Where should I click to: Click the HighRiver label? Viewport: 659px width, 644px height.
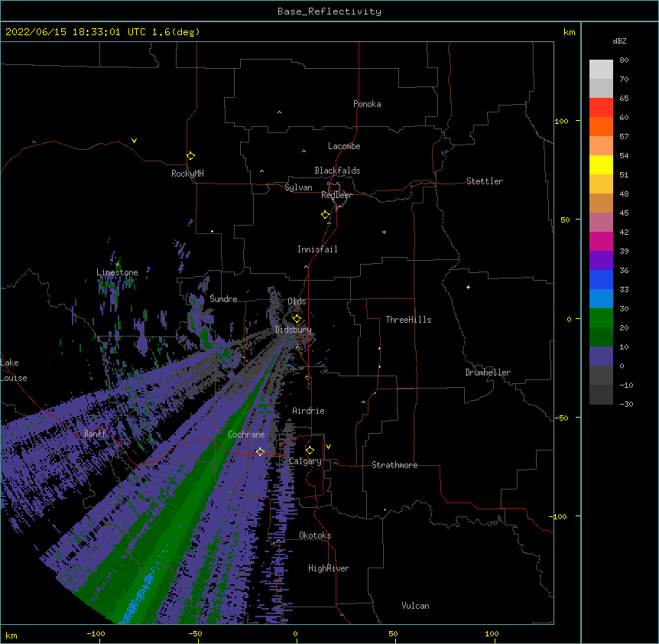tap(329, 568)
